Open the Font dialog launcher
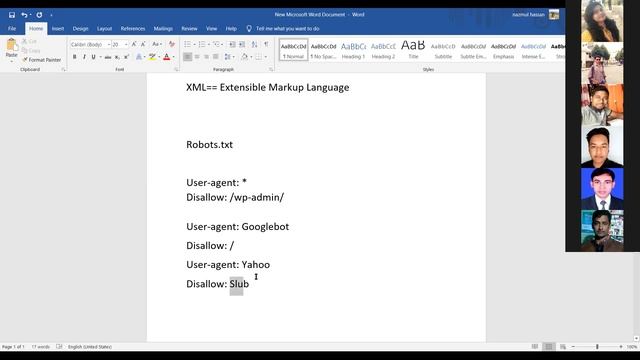Image resolution: width=640 pixels, height=360 pixels. coord(176,70)
